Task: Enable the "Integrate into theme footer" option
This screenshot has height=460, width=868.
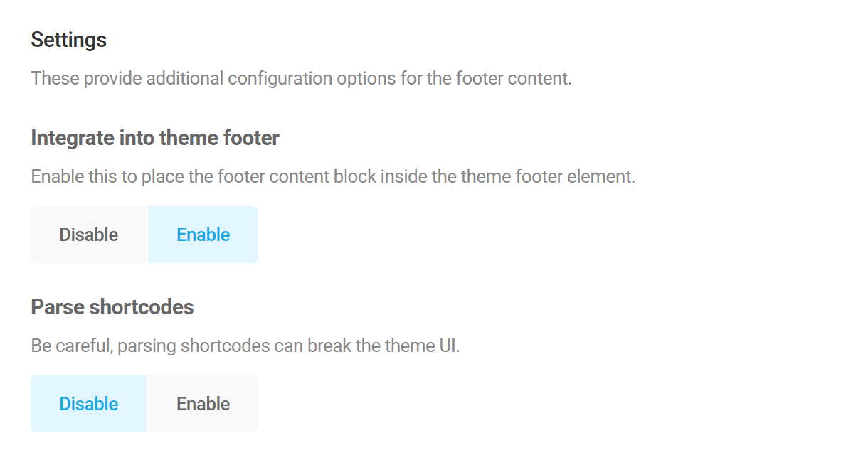Action: click(x=203, y=234)
